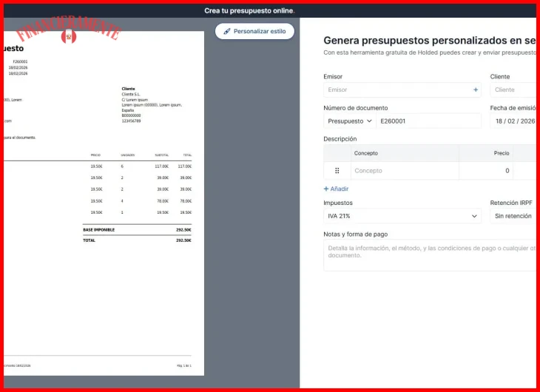
Task: Open the Fecha de emisión date field
Action: (515, 121)
